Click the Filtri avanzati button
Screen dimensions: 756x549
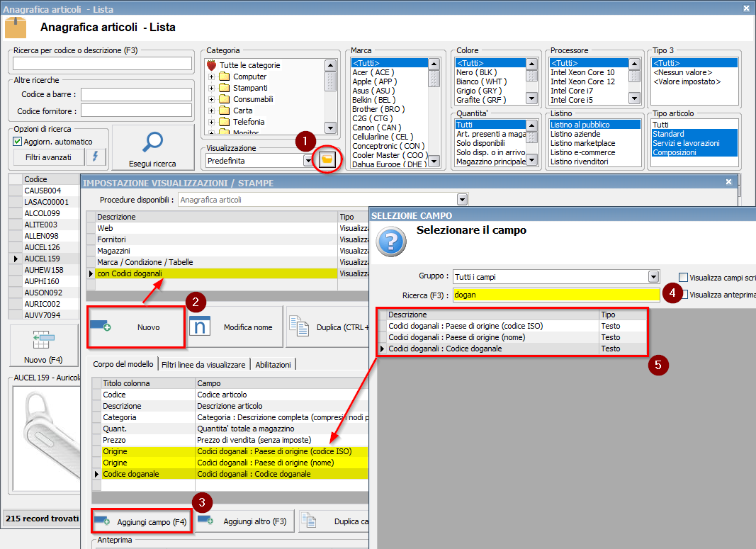click(49, 157)
